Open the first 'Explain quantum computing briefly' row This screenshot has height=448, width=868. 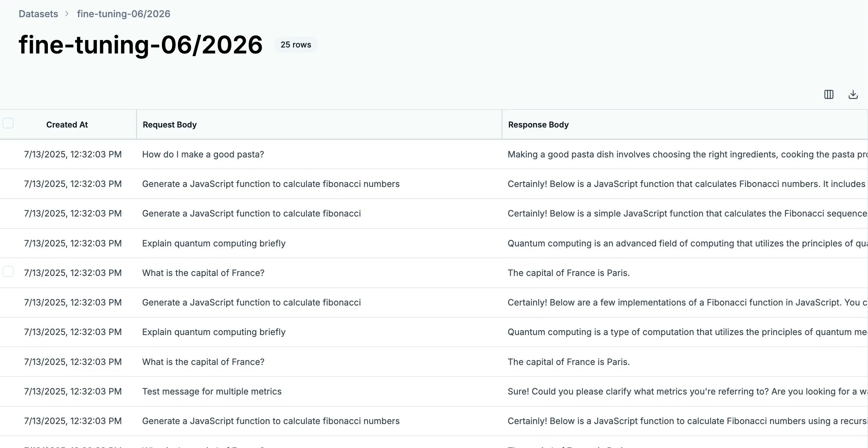click(x=213, y=243)
